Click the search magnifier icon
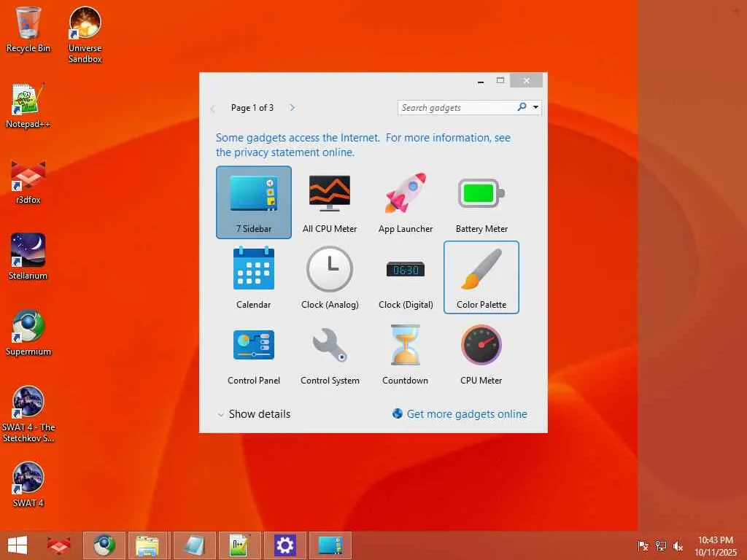Viewport: 747px width, 560px height. [x=522, y=107]
